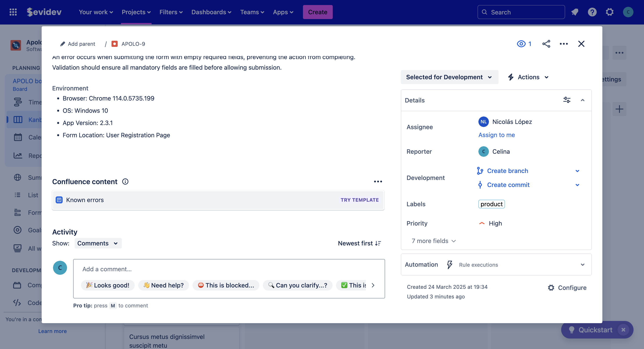Insert the Looks good! quick comment
Viewport: 644px width, 349px height.
click(108, 285)
